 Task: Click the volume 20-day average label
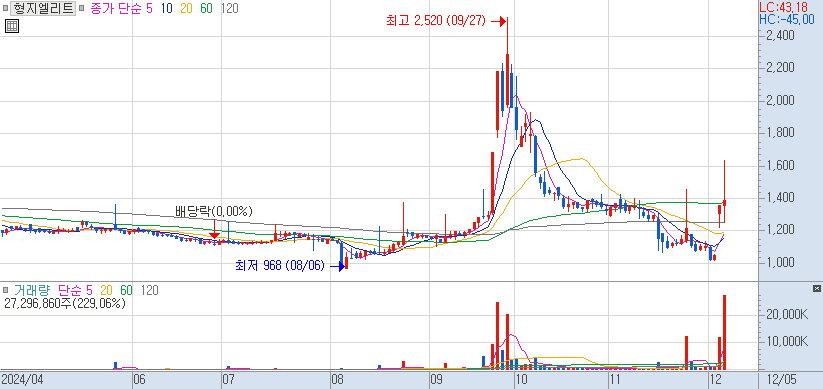click(107, 290)
